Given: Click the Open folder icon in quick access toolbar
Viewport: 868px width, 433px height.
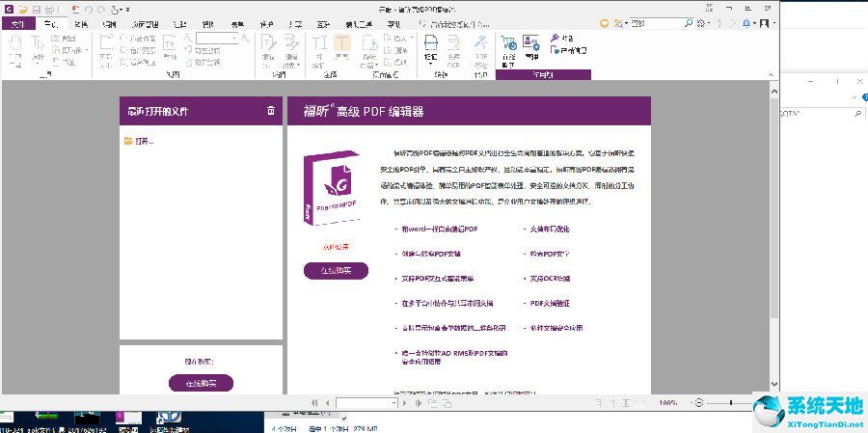Looking at the screenshot, I should point(23,10).
